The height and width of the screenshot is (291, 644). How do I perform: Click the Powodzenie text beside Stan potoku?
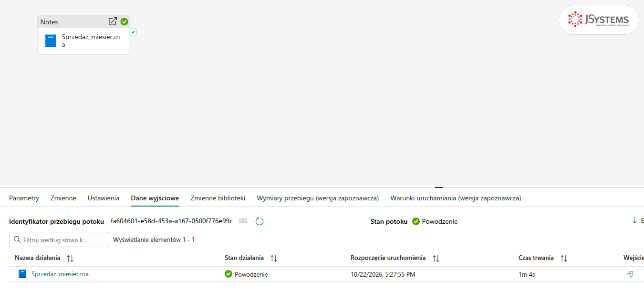point(440,221)
